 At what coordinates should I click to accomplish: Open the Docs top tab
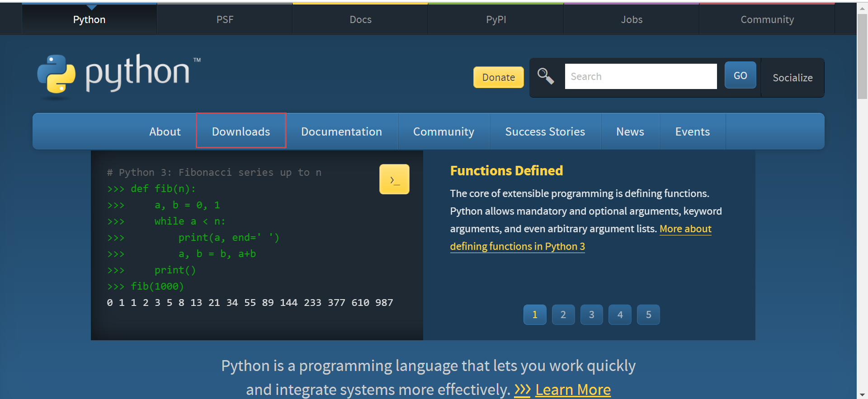coord(360,19)
